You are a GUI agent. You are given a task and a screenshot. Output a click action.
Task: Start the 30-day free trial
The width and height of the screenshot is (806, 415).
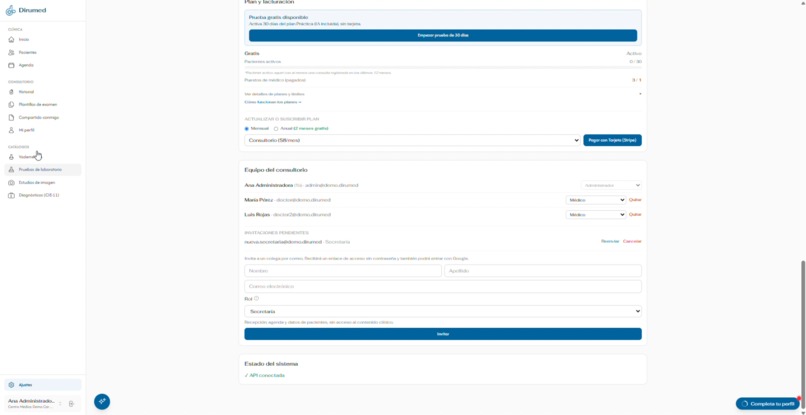pos(443,35)
